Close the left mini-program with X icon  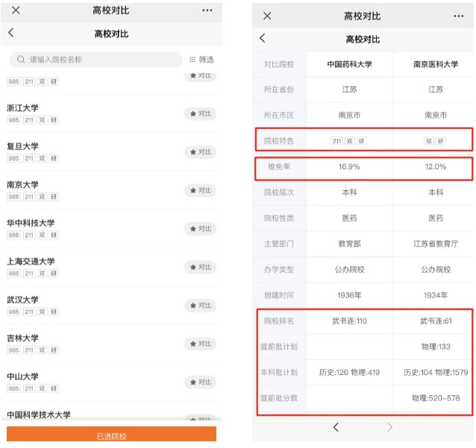pyautogui.click(x=16, y=10)
